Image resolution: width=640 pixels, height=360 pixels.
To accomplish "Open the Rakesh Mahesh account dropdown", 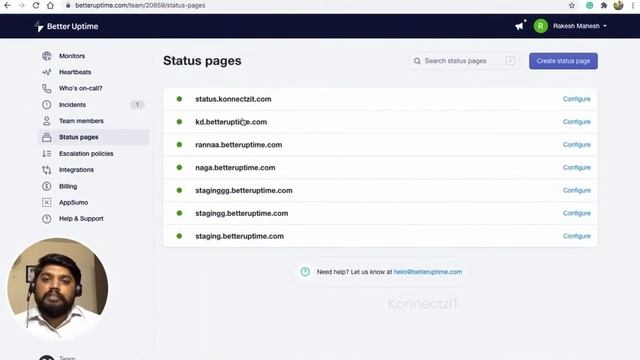I will click(580, 26).
